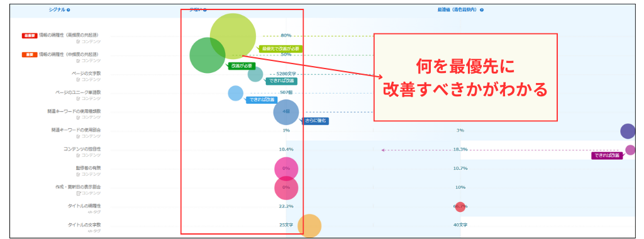
Task: Click the 10.4% value
Action: pos(286,149)
